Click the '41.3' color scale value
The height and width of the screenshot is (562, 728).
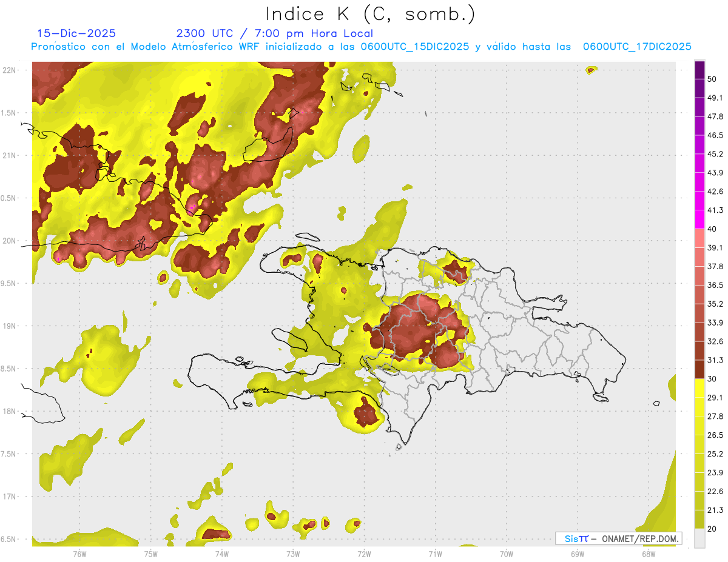coord(716,210)
